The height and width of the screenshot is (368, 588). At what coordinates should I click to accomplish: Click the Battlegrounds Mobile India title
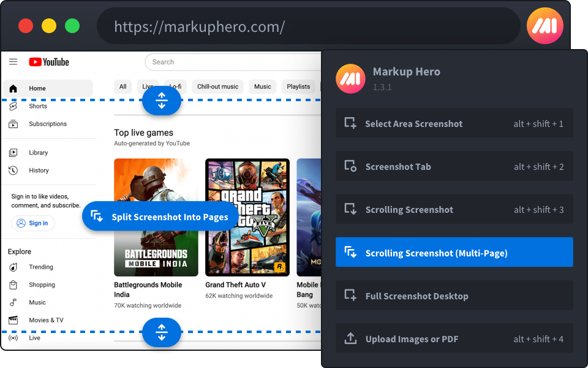[x=148, y=290]
